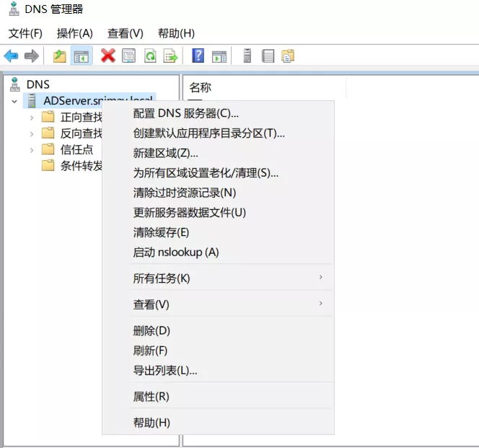This screenshot has height=448, width=479.
Task: Click the Up One Level folder icon
Action: click(x=60, y=56)
